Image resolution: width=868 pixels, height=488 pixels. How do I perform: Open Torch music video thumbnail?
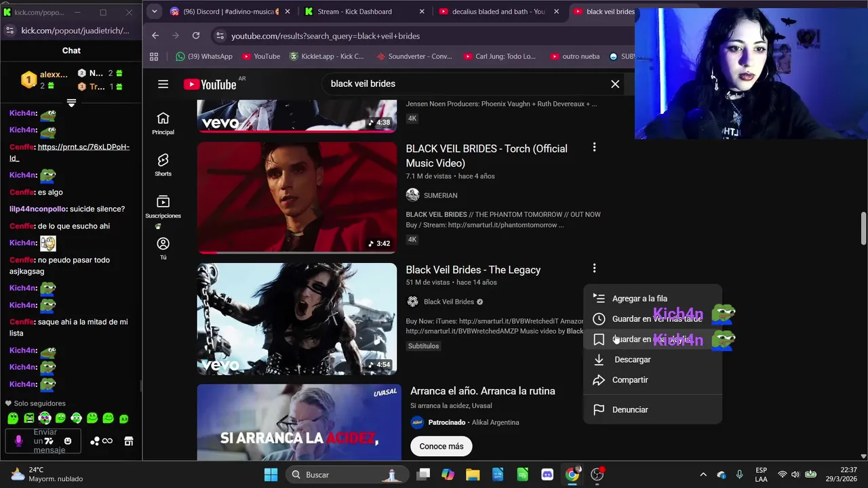(x=297, y=197)
